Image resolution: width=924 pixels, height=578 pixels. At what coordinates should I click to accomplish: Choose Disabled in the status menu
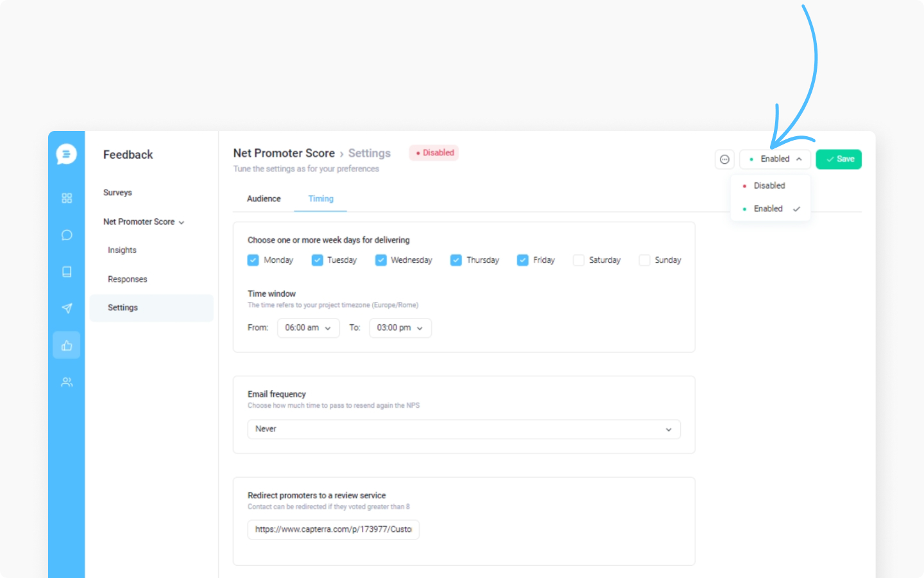click(770, 186)
